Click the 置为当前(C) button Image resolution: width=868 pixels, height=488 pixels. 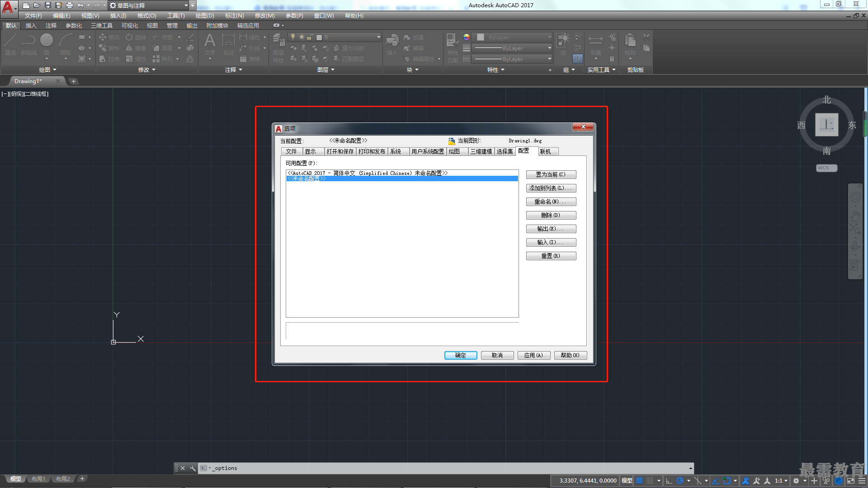(x=551, y=174)
